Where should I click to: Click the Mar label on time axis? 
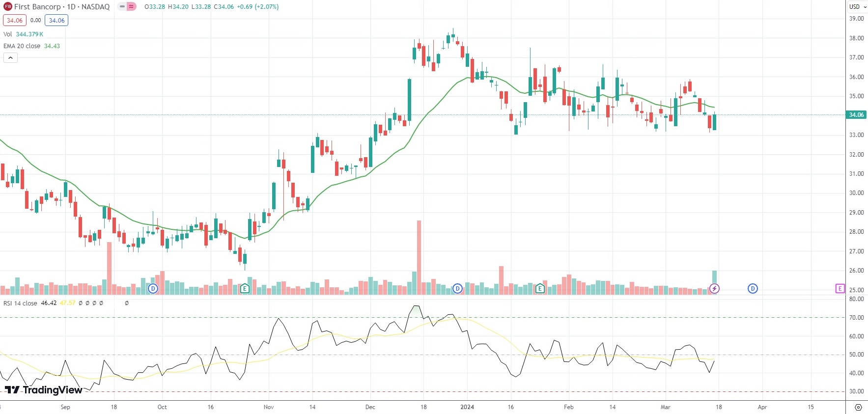coord(666,407)
